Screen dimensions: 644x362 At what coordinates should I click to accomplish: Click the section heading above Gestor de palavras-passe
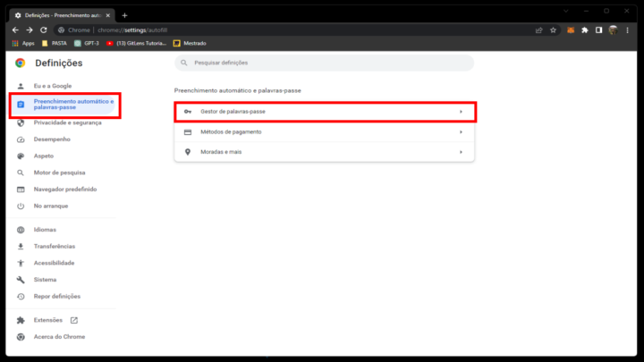click(x=237, y=90)
